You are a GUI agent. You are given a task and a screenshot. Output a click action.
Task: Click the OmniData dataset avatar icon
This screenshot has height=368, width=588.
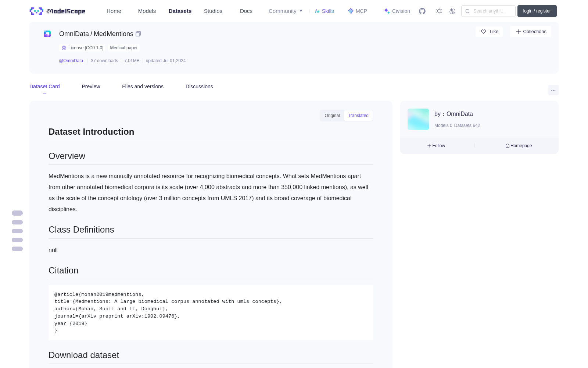click(x=47, y=34)
